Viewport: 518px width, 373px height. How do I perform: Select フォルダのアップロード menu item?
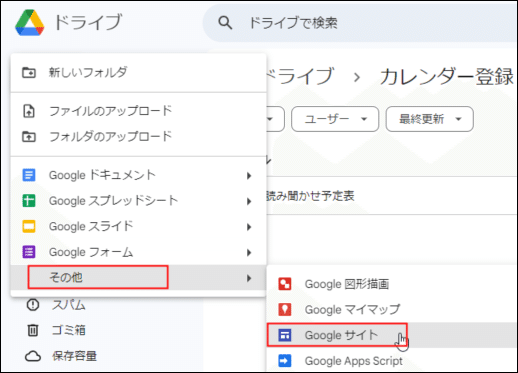tap(139, 136)
